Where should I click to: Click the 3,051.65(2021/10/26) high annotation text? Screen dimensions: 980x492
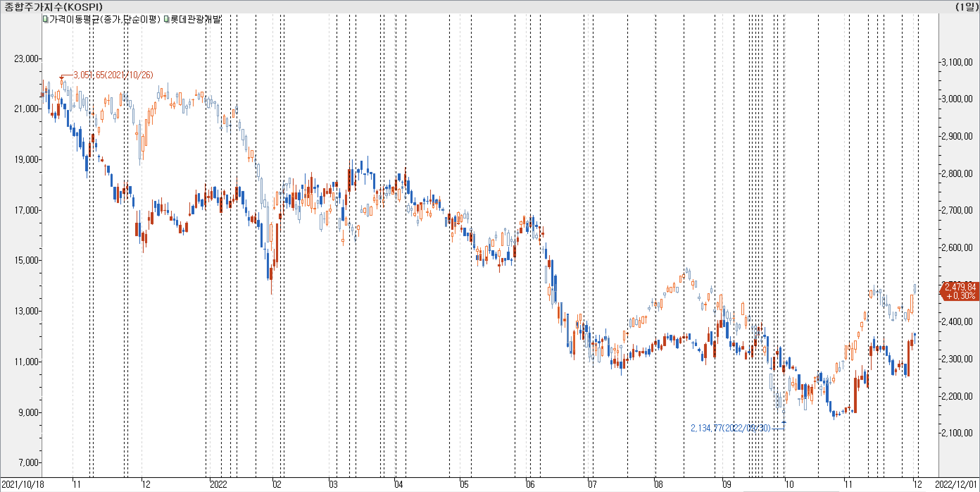click(113, 75)
